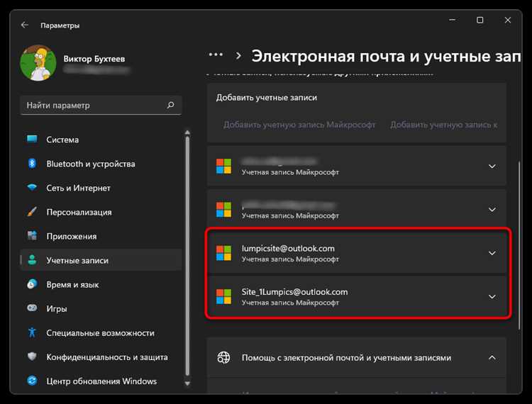532x404 pixels.
Task: Expand the lumpicsite@outlook.com account
Action: pos(492,253)
